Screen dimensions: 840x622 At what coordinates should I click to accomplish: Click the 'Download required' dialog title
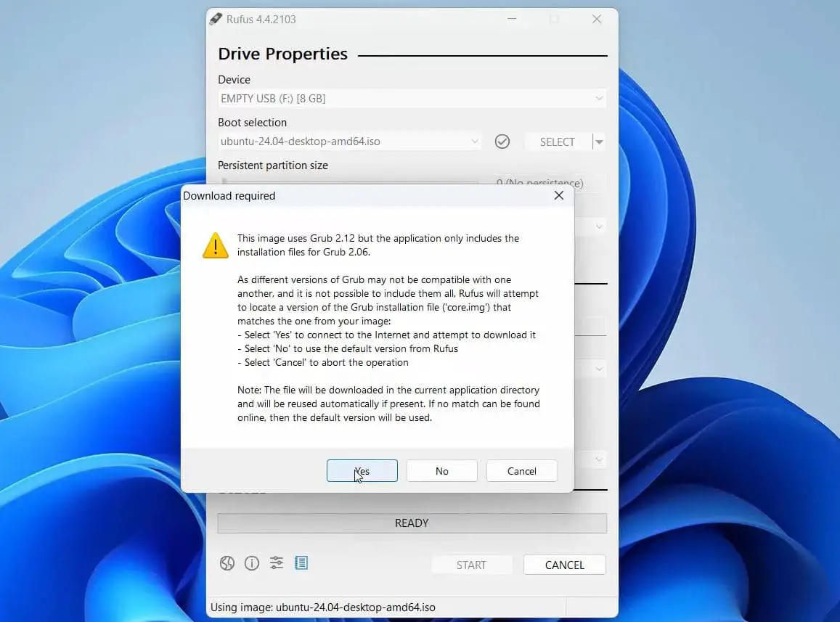point(229,196)
